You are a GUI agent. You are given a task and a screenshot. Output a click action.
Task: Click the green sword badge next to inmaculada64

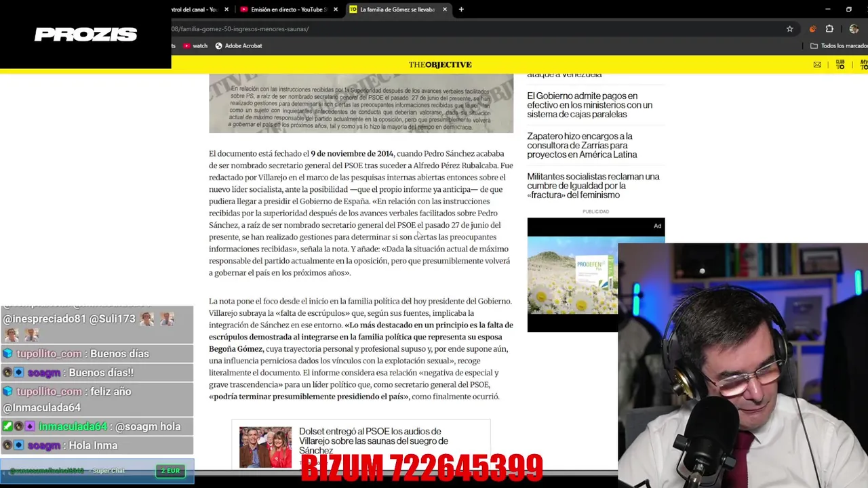coord(7,427)
